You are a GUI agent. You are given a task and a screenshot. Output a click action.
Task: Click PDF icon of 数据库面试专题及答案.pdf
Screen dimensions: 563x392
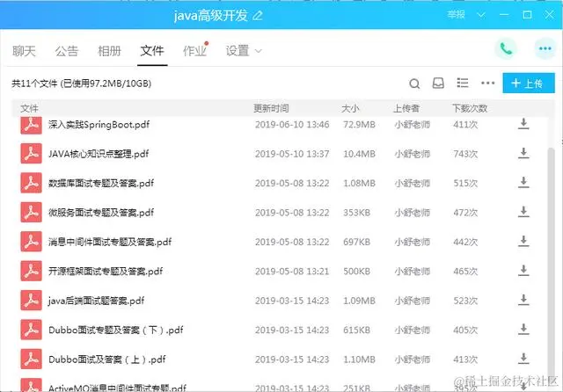pyautogui.click(x=32, y=183)
